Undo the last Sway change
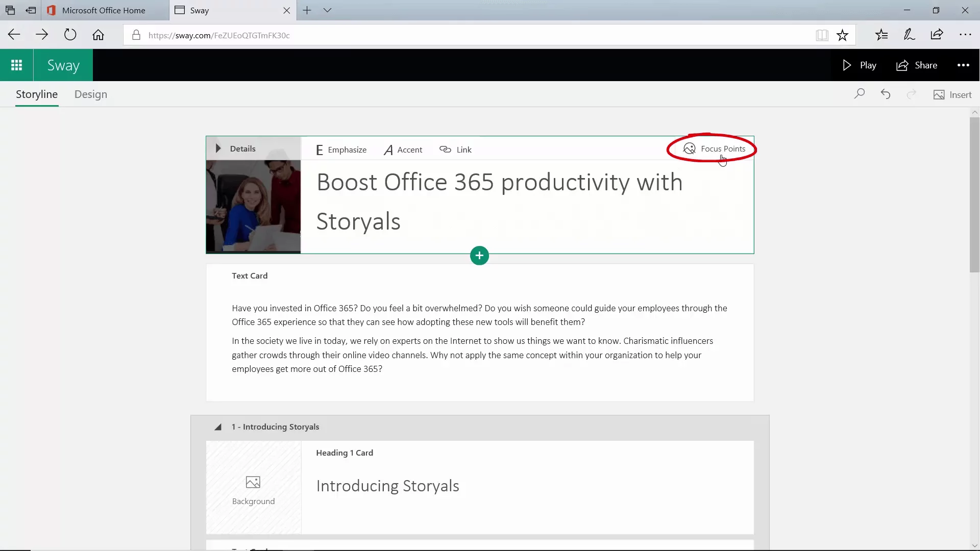980x551 pixels. coord(886,94)
